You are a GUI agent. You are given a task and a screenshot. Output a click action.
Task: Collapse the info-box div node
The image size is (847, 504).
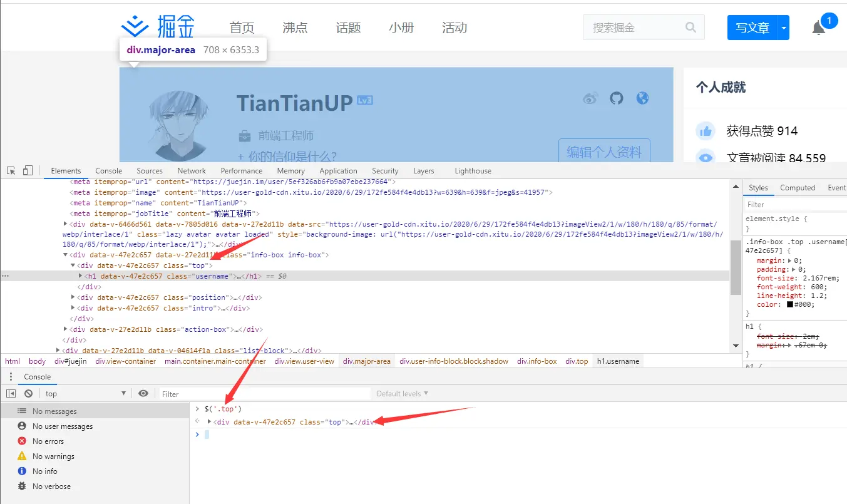point(65,255)
